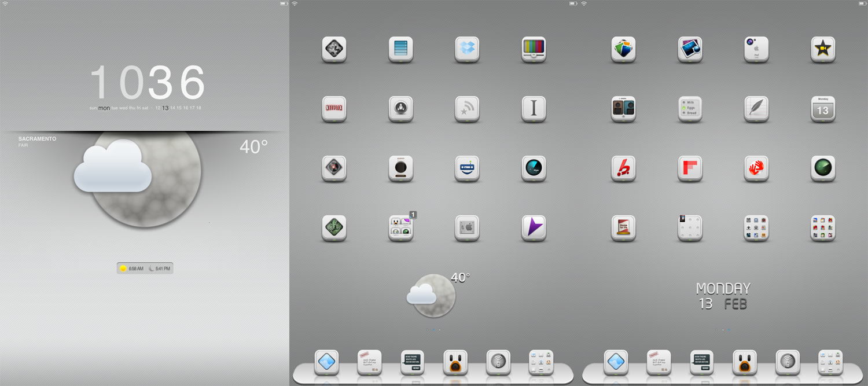Open the color-bars TV app icon

coord(534,49)
